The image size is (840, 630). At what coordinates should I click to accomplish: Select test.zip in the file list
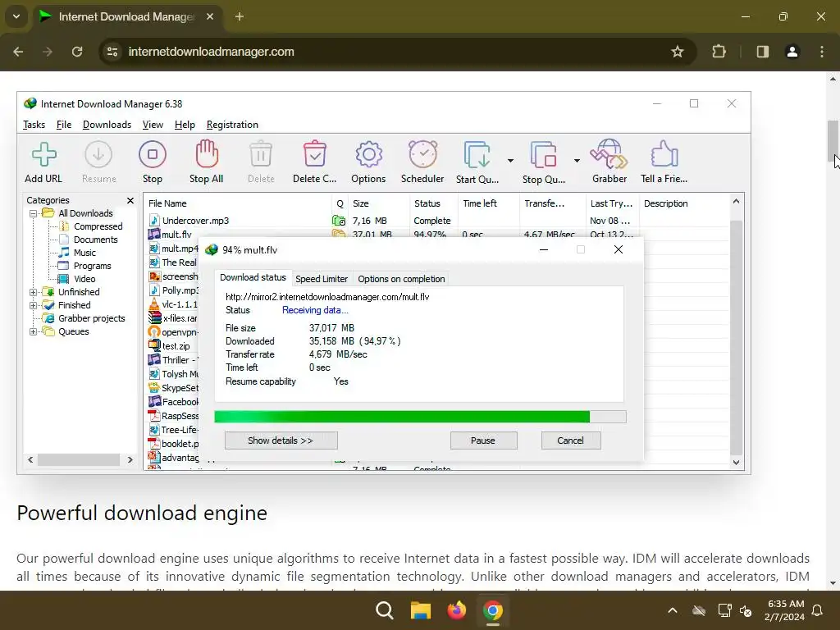coord(176,346)
